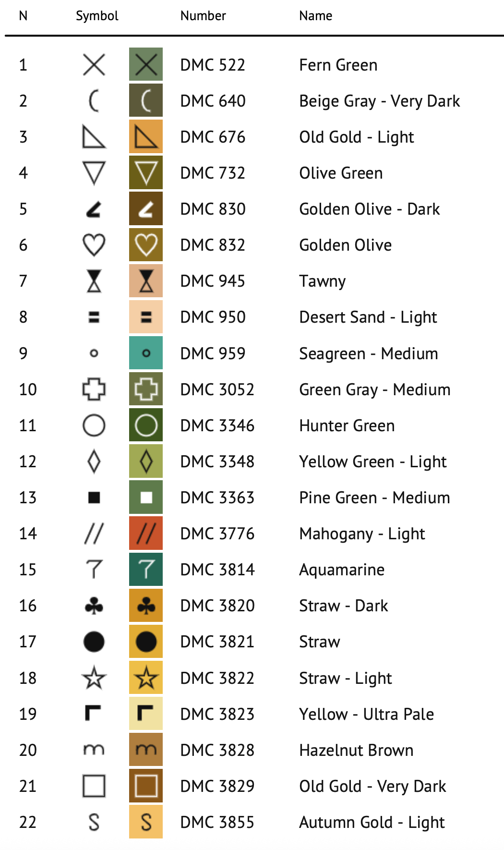Select the outlined star symbol in row 18

pyautogui.click(x=94, y=678)
